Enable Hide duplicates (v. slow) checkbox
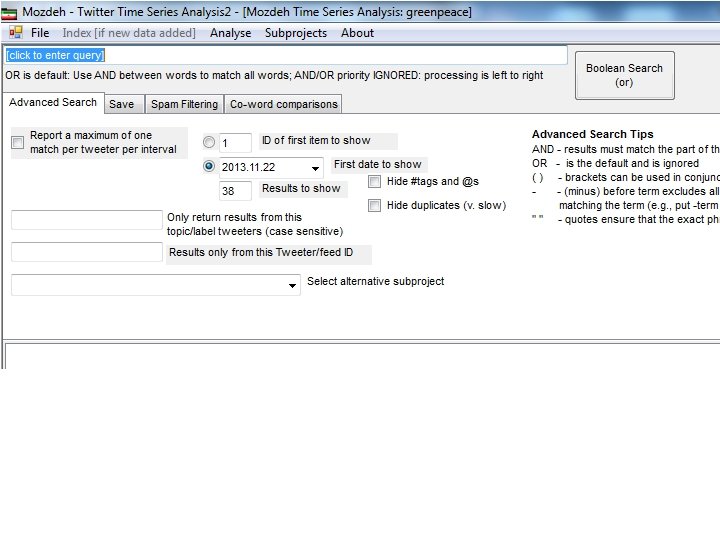720x540 pixels. (x=374, y=205)
